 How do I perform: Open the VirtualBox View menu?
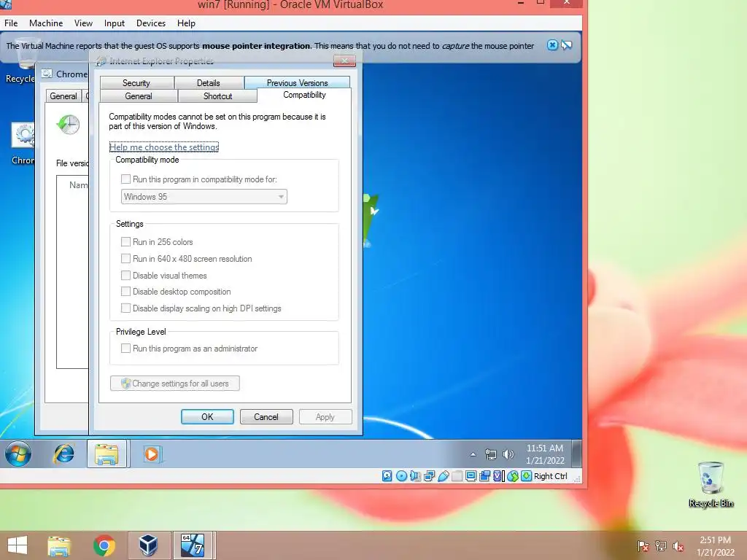tap(83, 23)
